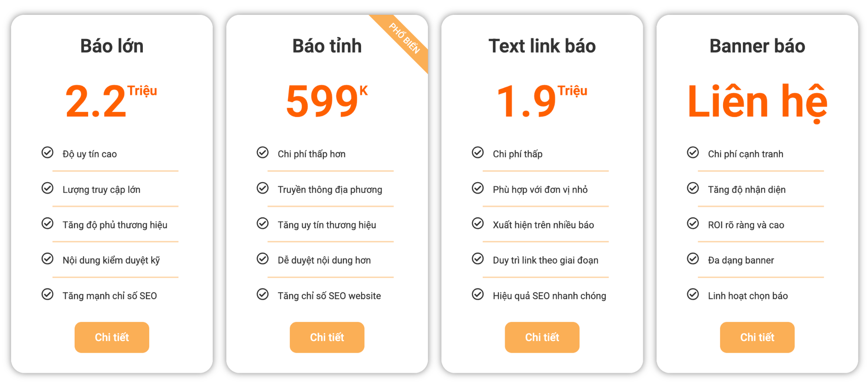Click the checkmark next to Hiệu quả SEO nhanh chóng
The image size is (868, 383).
click(x=478, y=295)
